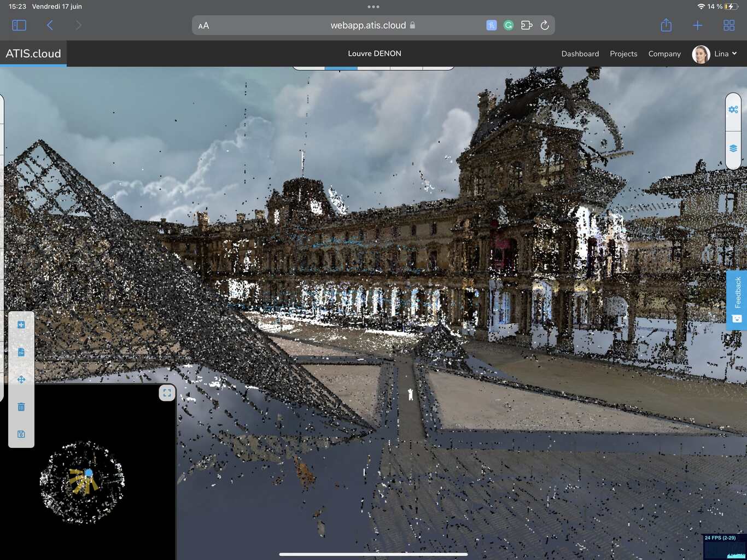The image size is (747, 560).
Task: Toggle the Translate icon in the address bar
Action: 491,25
